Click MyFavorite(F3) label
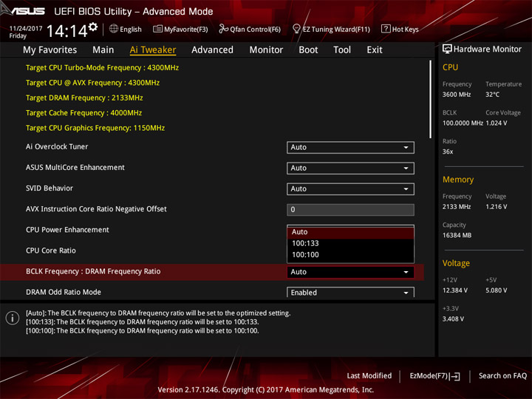The width and height of the screenshot is (532, 399). [186, 30]
